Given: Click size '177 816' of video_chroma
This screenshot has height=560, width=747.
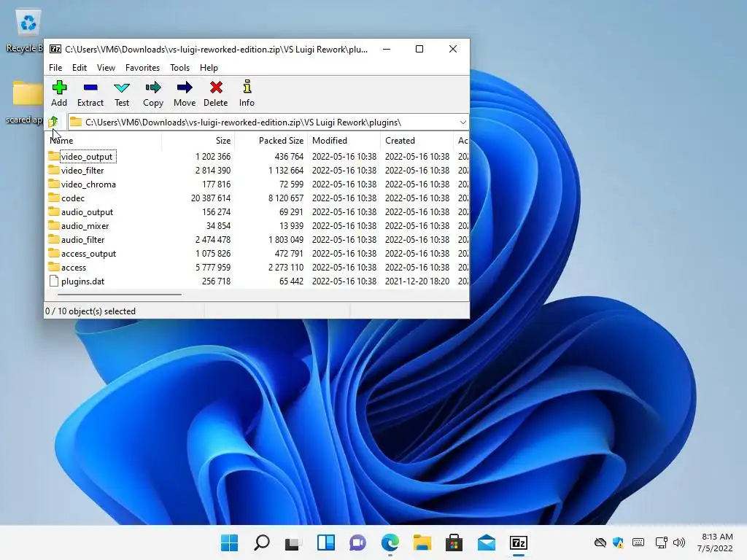Looking at the screenshot, I should 216,184.
